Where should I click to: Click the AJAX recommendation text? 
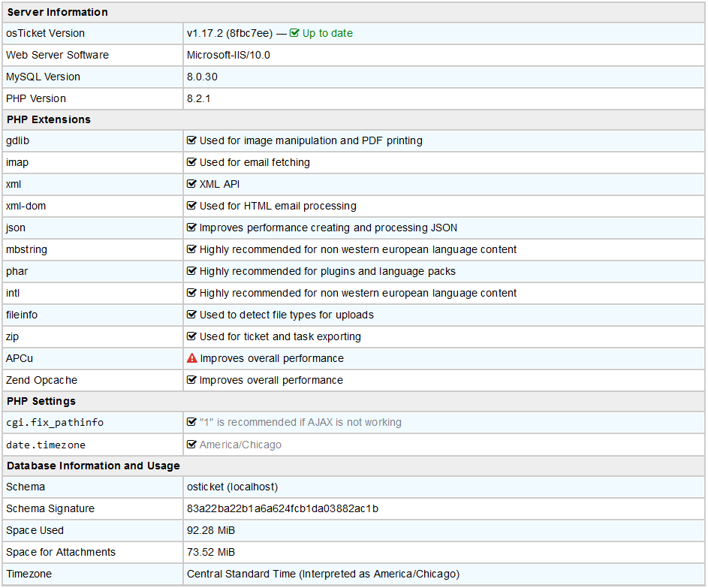point(301,422)
